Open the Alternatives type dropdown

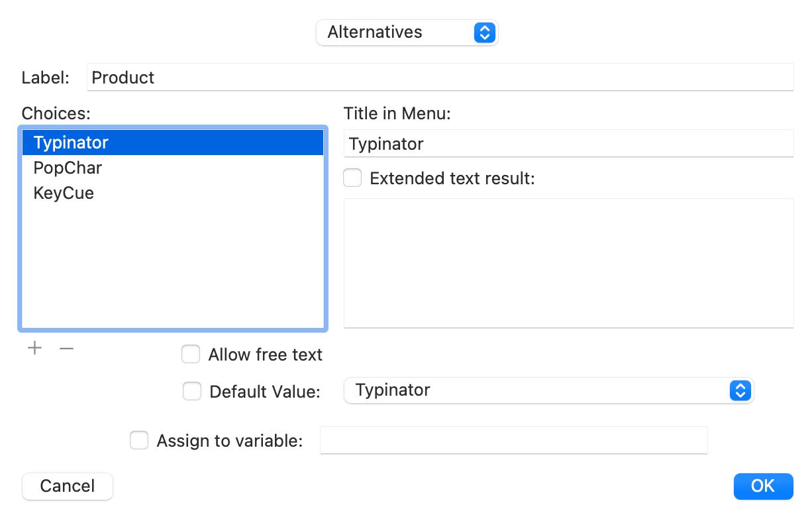[407, 32]
